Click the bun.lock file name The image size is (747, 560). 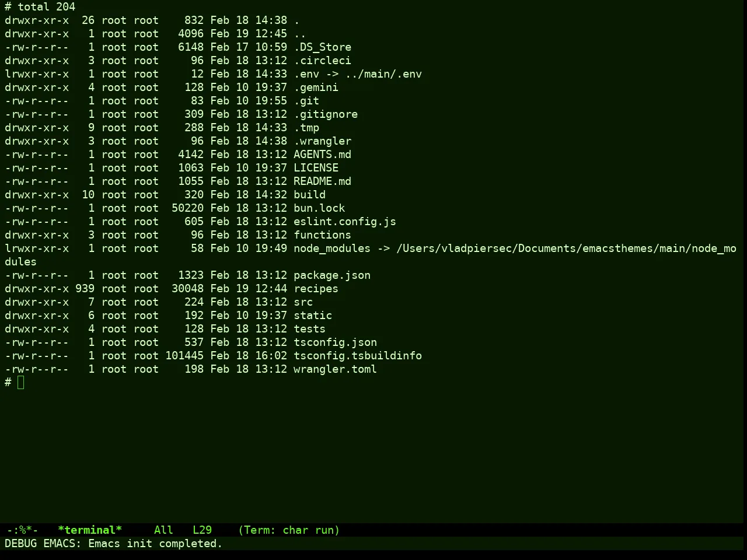(319, 208)
